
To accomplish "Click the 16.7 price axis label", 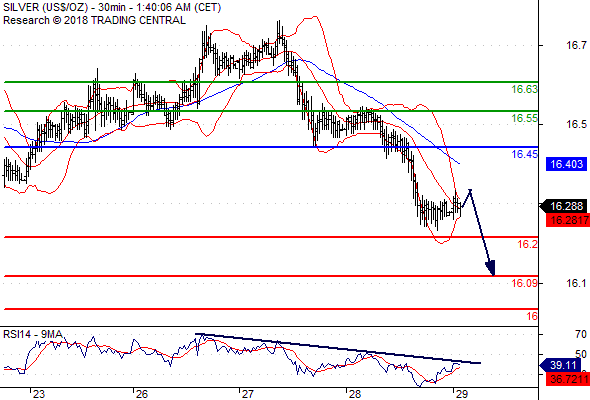I will point(576,46).
